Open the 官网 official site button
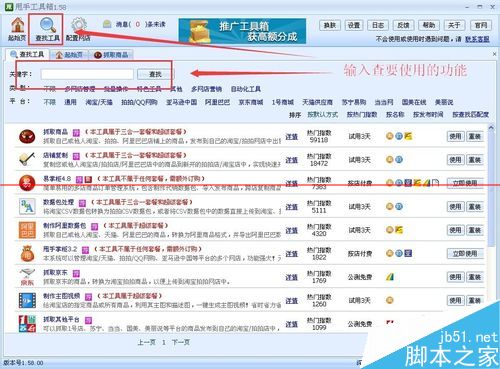 coord(481,25)
